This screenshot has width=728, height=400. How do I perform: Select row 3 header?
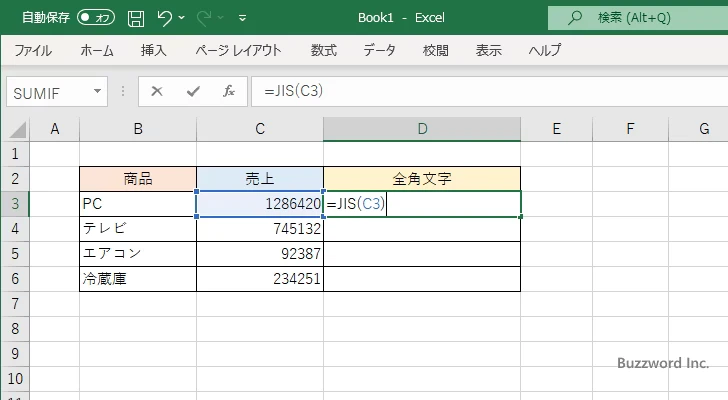click(15, 204)
